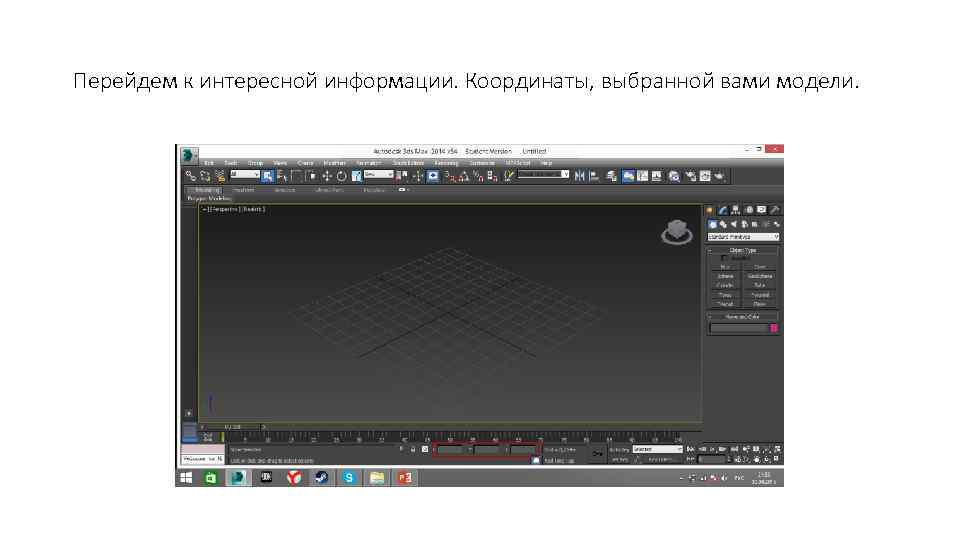Render the scene with Render Production

pyautogui.click(x=720, y=176)
